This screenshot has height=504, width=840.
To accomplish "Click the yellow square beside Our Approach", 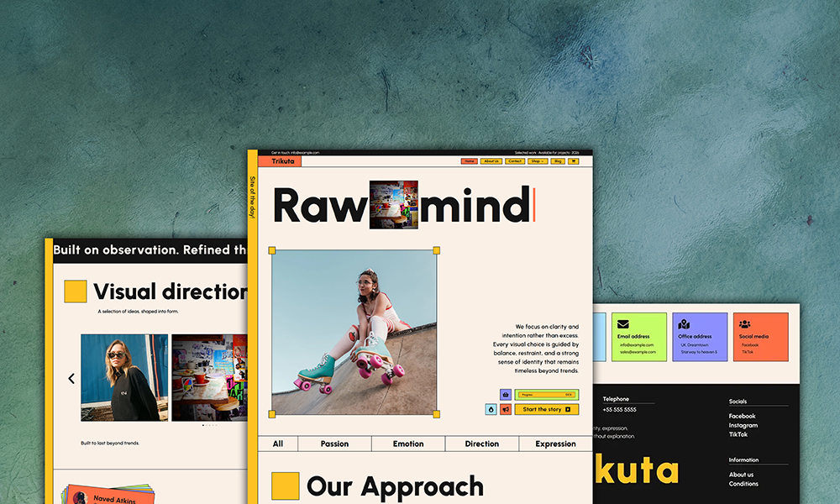I will point(286,486).
